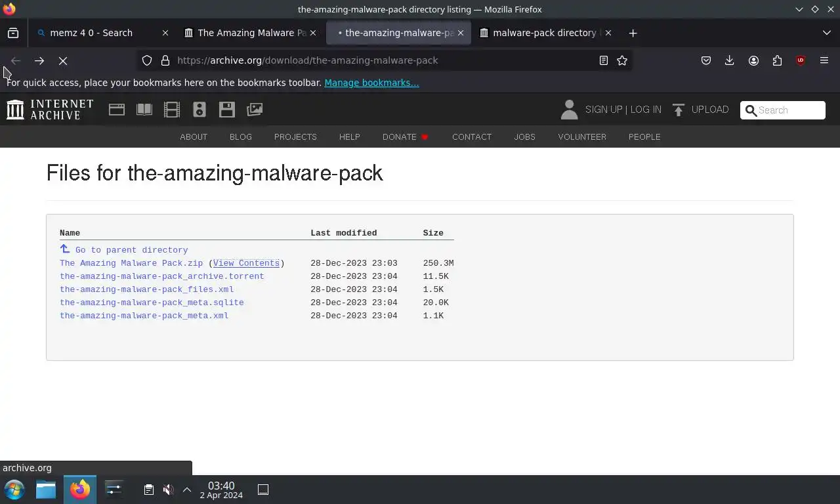The height and width of the screenshot is (504, 840).
Task: Open the PROJECTS menu item
Action: [295, 136]
